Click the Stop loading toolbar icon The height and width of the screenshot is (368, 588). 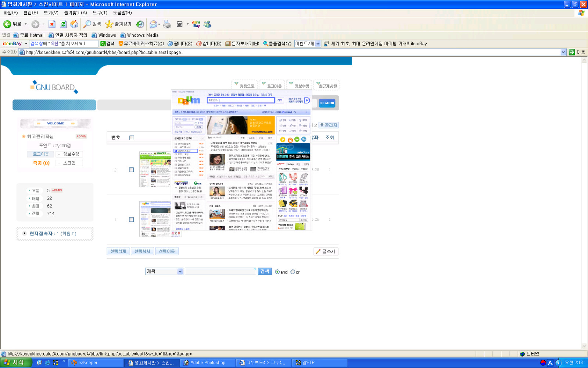[x=52, y=24]
